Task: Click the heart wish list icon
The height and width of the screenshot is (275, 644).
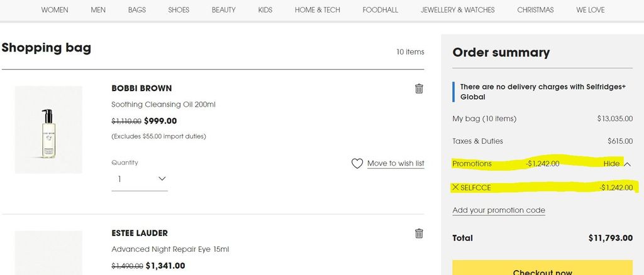Action: tap(357, 163)
